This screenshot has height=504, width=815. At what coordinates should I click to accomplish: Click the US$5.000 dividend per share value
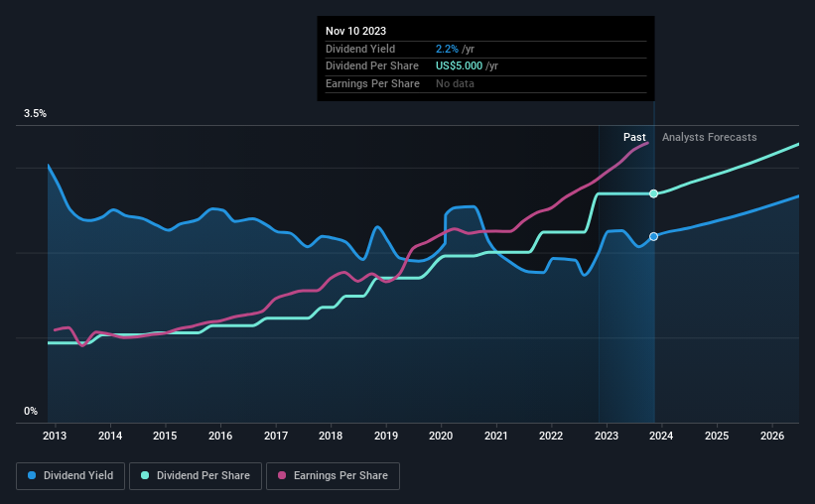click(x=459, y=66)
